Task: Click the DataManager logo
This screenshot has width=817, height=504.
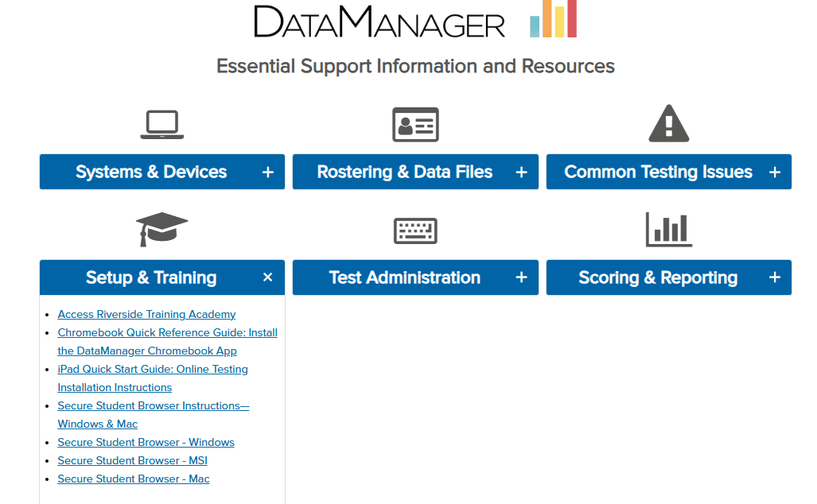Action: [x=415, y=20]
